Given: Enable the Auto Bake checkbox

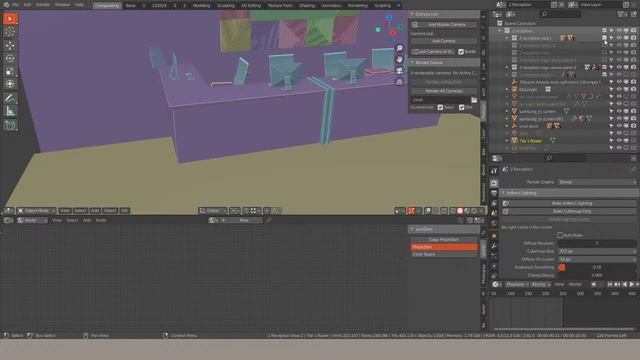Looking at the screenshot, I should click(x=560, y=235).
